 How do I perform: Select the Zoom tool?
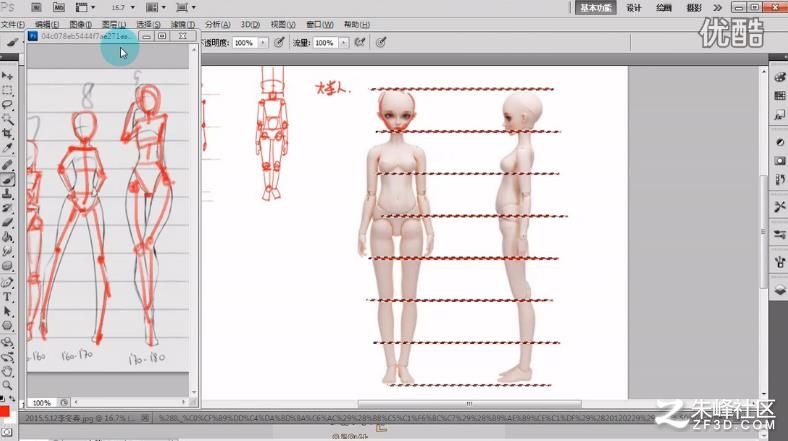7,386
